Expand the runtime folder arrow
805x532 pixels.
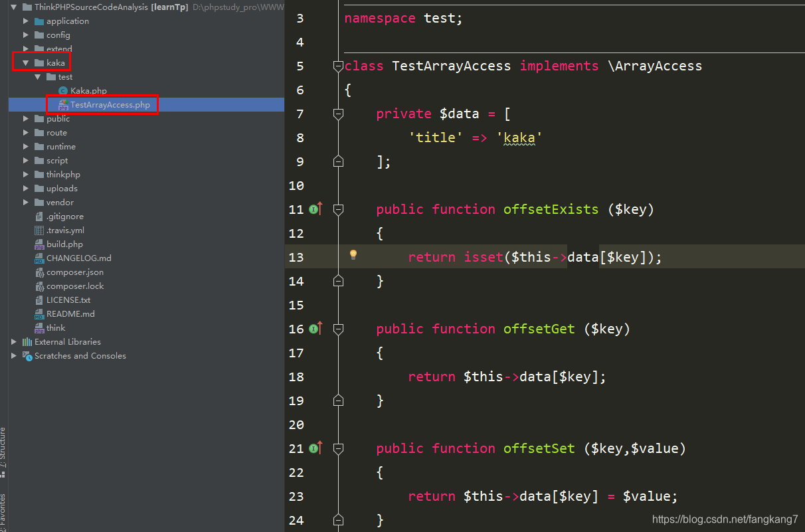[x=26, y=147]
